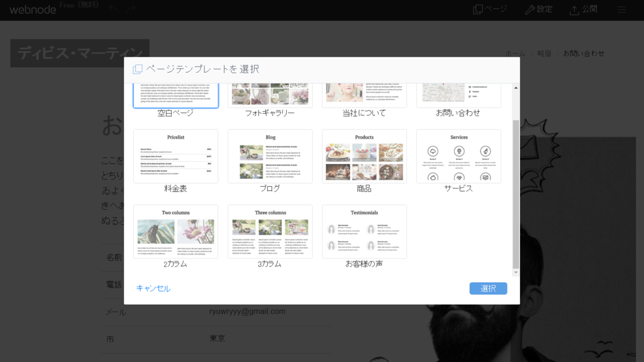Choose the Services サービス template

tap(458, 156)
